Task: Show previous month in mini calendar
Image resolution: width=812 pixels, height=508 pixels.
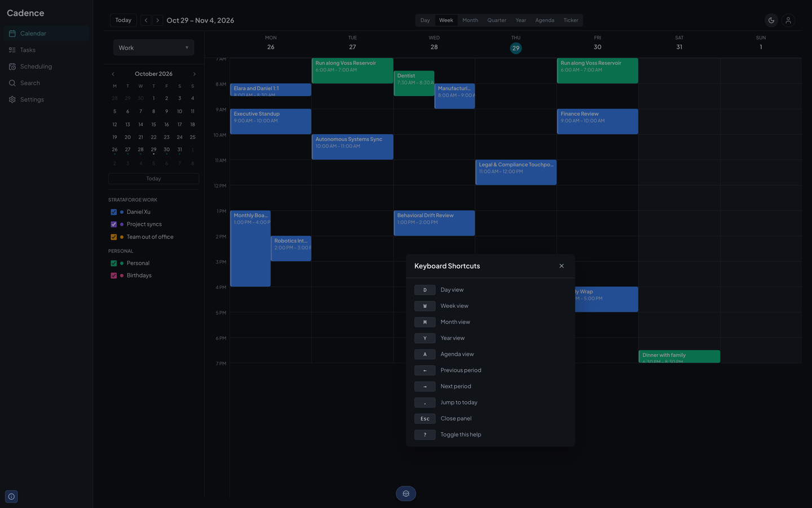Action: pos(113,74)
